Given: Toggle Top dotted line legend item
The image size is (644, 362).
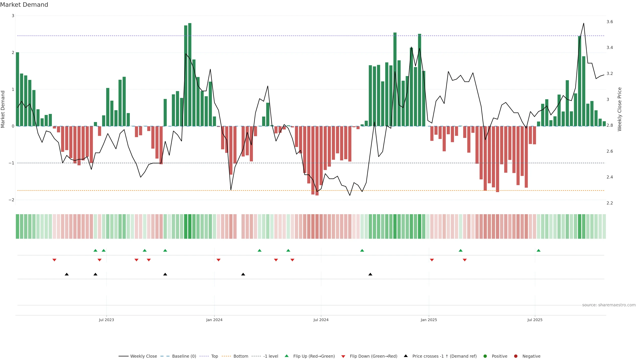Looking at the screenshot, I should [x=214, y=356].
